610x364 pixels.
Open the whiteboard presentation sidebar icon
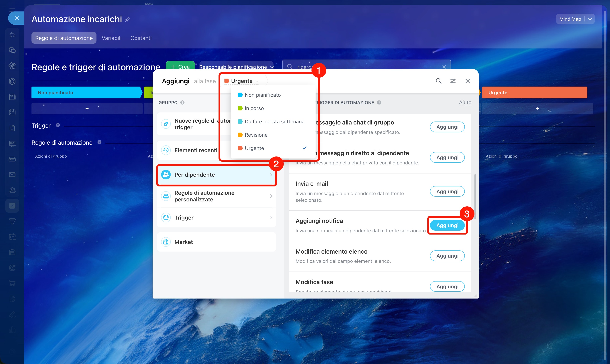pos(12,144)
